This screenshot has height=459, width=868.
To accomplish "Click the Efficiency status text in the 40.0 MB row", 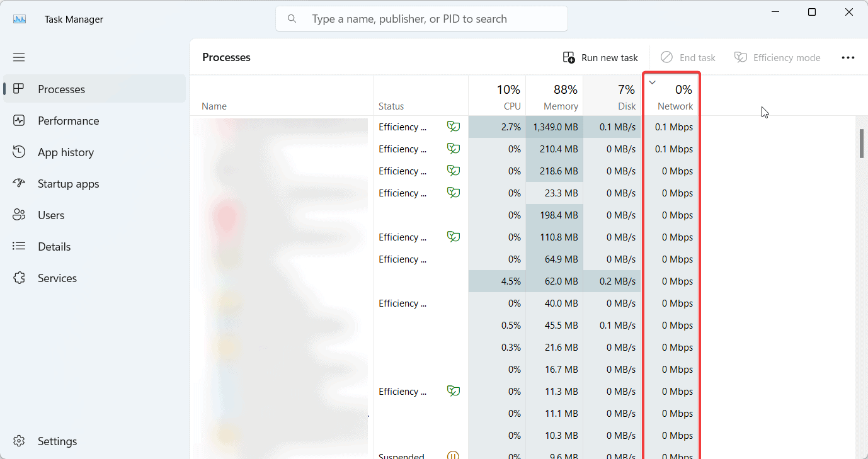I will pos(403,303).
